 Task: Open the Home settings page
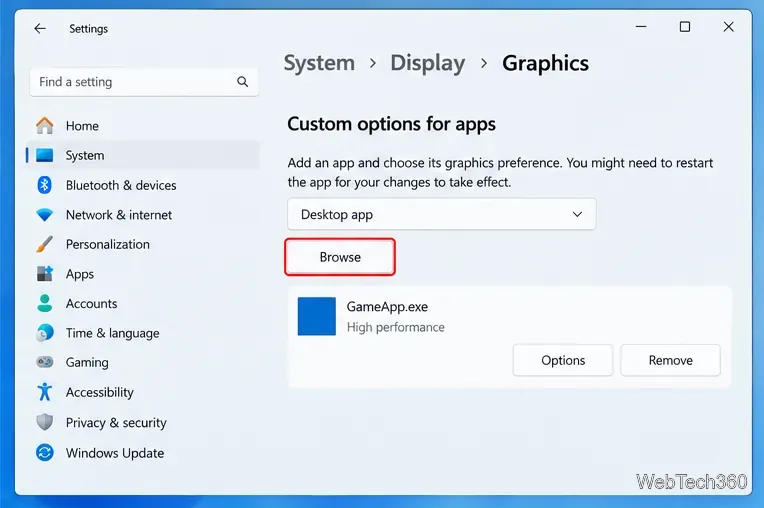[x=143, y=126]
